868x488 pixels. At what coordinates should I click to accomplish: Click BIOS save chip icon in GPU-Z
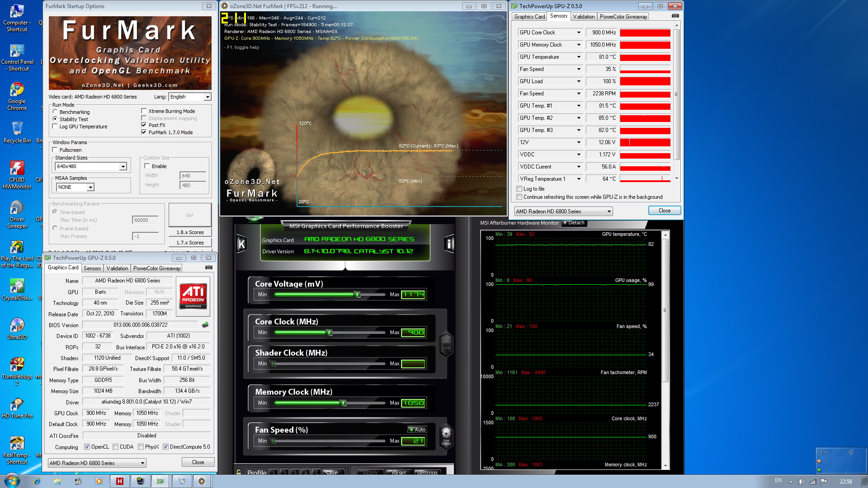(205, 325)
